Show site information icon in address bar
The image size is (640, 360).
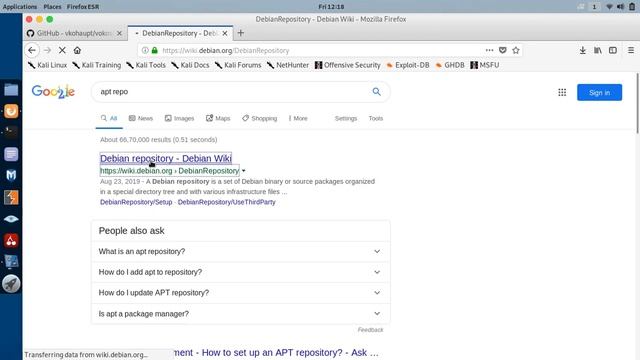[x=145, y=50]
